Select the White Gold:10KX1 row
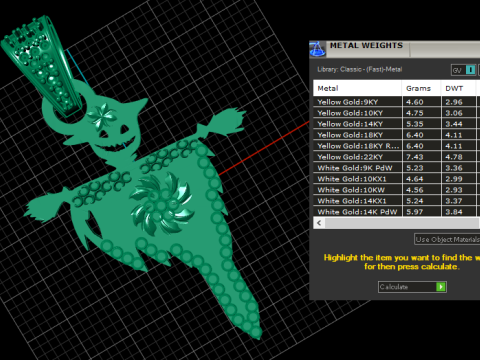This screenshot has height=360, width=480. 397,179
